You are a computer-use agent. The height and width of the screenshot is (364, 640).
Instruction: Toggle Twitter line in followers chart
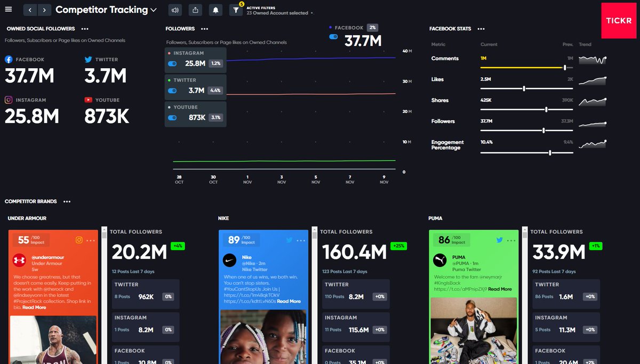click(x=172, y=91)
